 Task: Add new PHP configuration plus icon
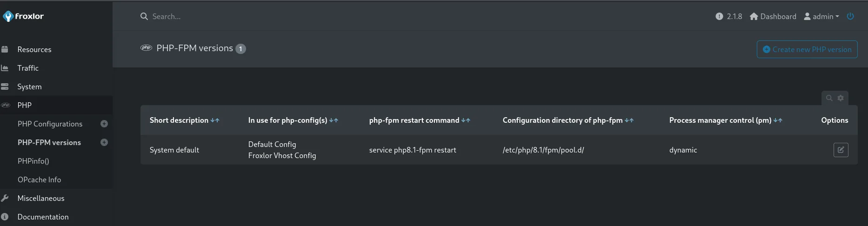tap(104, 124)
